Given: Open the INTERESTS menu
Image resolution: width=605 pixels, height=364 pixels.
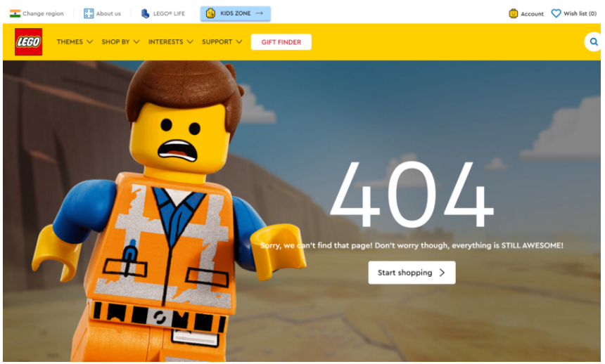Looking at the screenshot, I should pos(170,41).
